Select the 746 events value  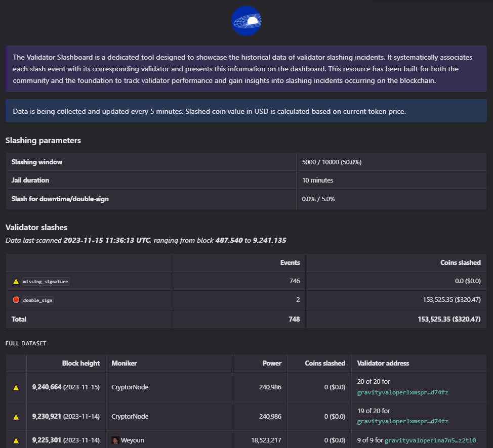click(x=295, y=281)
